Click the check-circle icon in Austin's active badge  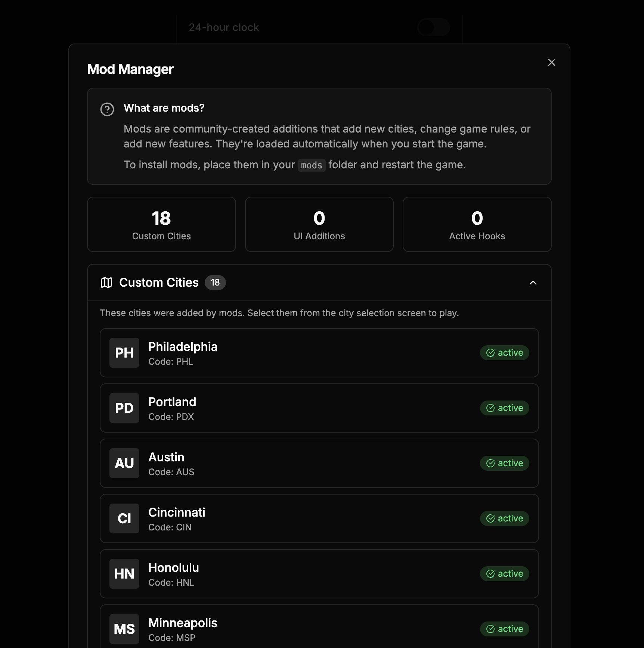[x=490, y=463]
